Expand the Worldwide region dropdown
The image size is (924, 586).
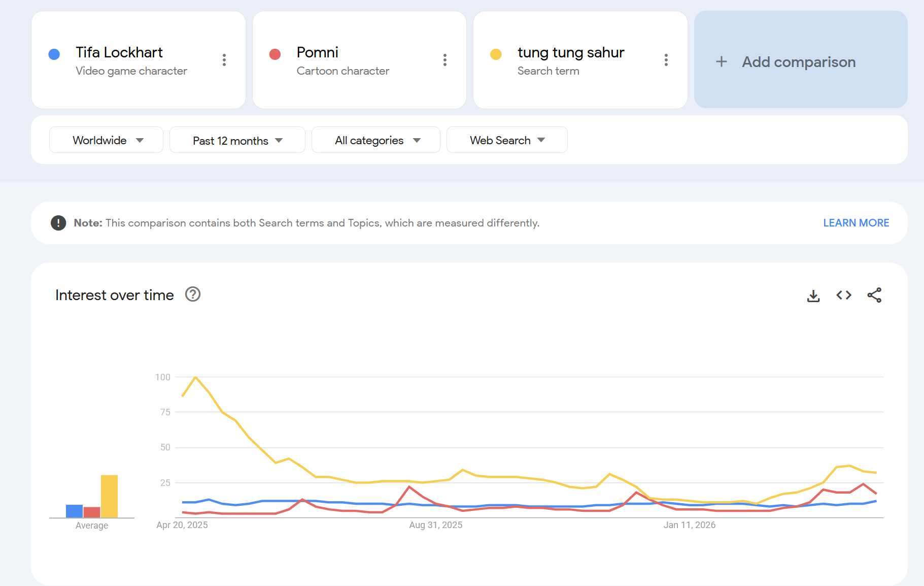[106, 140]
